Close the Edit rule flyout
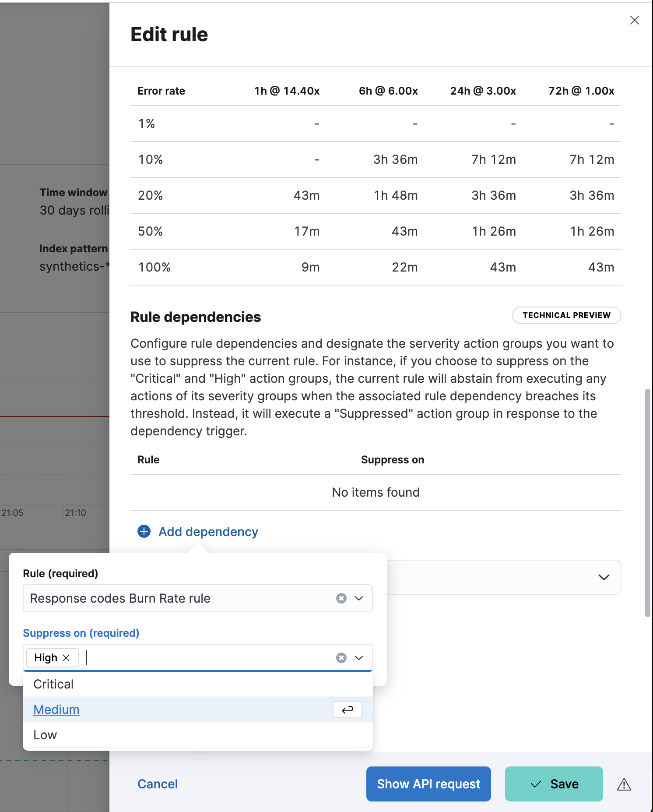The image size is (653, 812). coord(634,20)
